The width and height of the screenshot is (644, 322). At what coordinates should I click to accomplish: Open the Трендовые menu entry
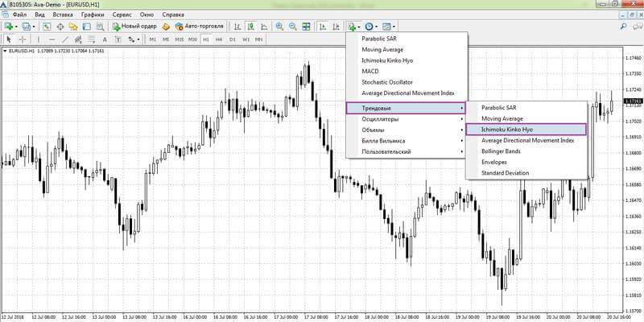click(406, 108)
